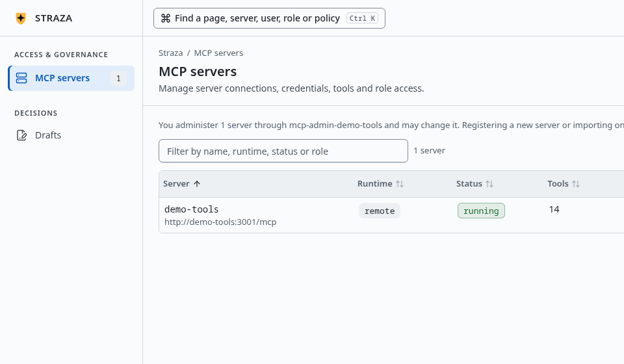Sort by the Tools column header
Image resolution: width=624 pixels, height=364 pixels.
564,184
